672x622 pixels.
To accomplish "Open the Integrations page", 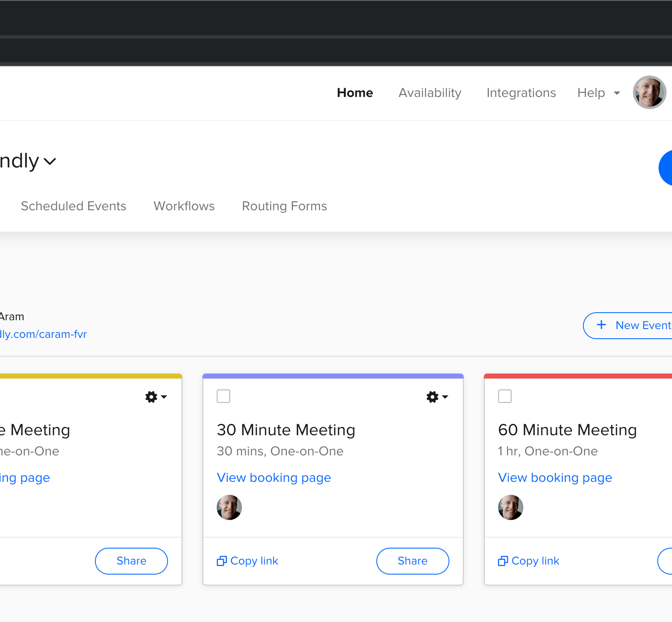I will [521, 93].
